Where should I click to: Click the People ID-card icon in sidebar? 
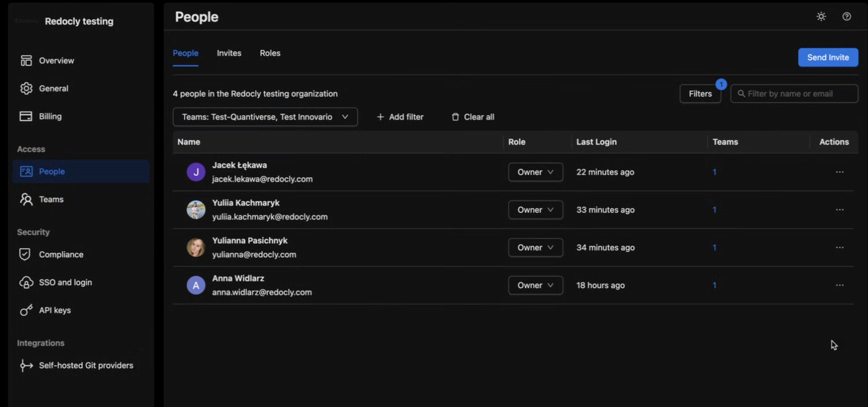coord(26,171)
